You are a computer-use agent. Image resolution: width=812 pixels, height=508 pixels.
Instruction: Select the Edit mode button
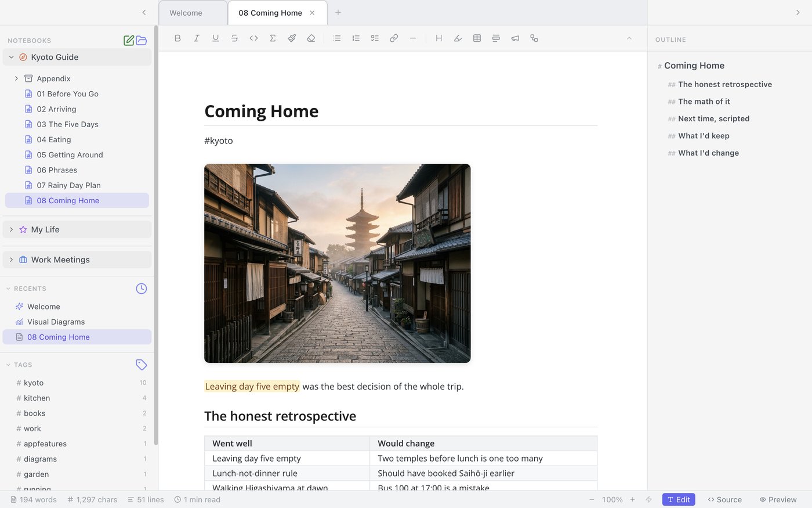[679, 499]
